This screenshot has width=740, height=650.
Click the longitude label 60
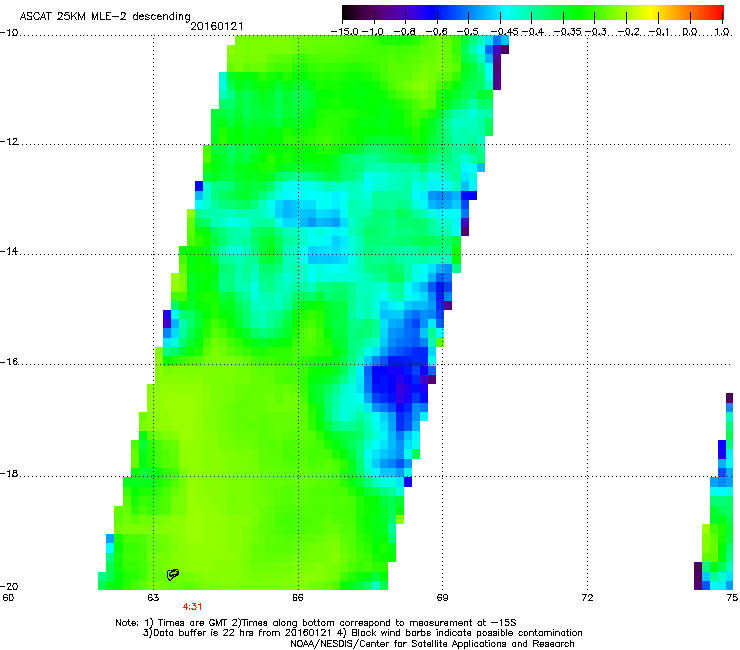(x=8, y=598)
